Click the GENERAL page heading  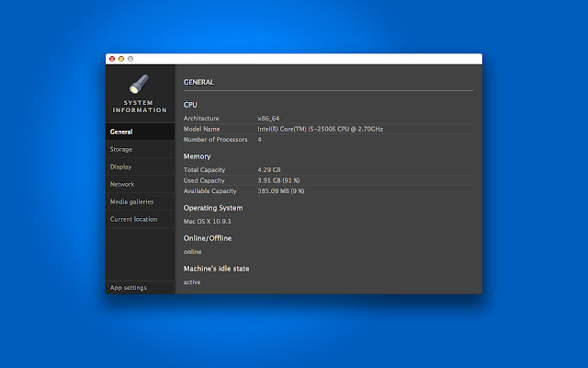(198, 82)
